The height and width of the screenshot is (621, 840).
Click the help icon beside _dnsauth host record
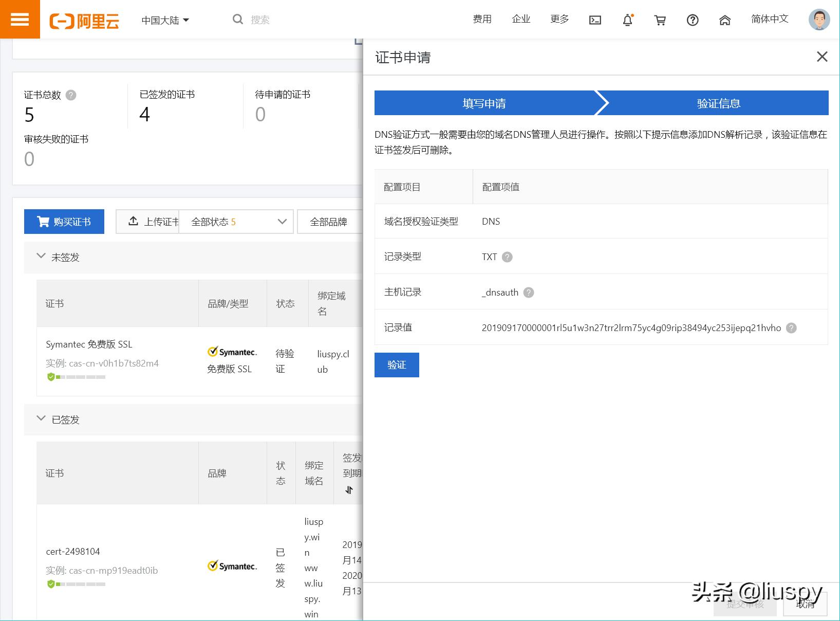529,293
